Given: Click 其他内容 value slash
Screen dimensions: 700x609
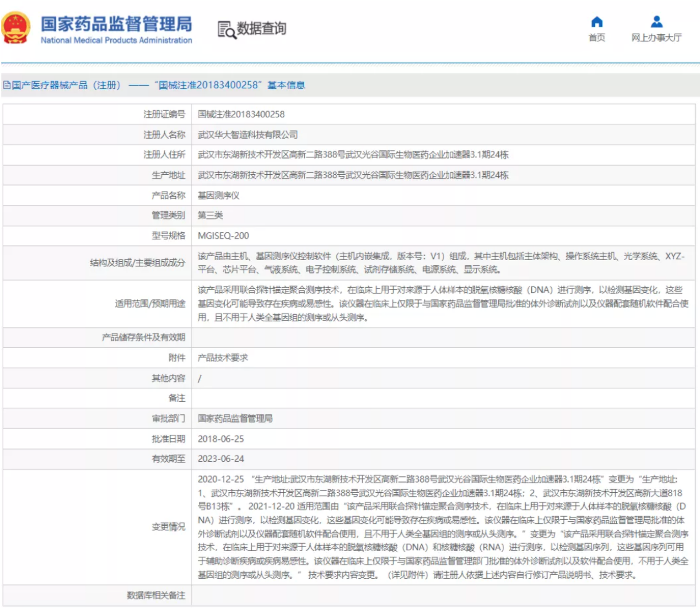Looking at the screenshot, I should (200, 379).
